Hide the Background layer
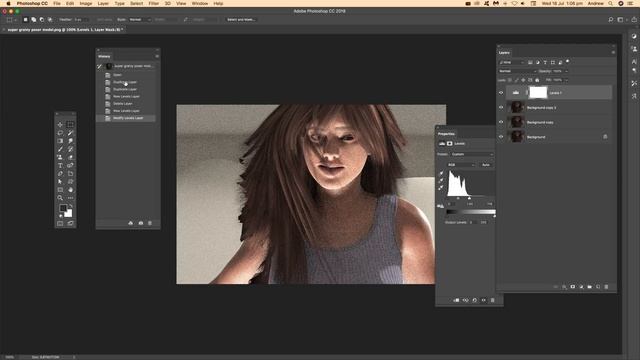 pos(501,137)
